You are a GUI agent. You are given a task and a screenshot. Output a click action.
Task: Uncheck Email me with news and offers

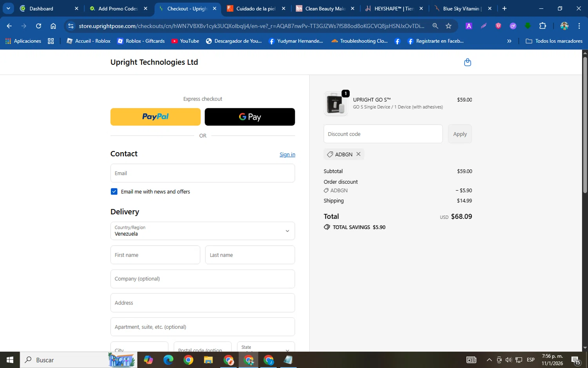(x=114, y=191)
